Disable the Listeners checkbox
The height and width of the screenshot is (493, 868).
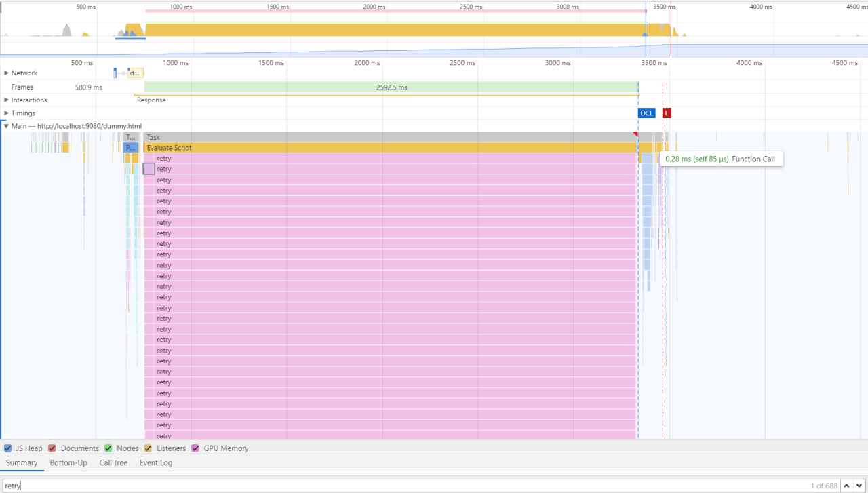[148, 448]
